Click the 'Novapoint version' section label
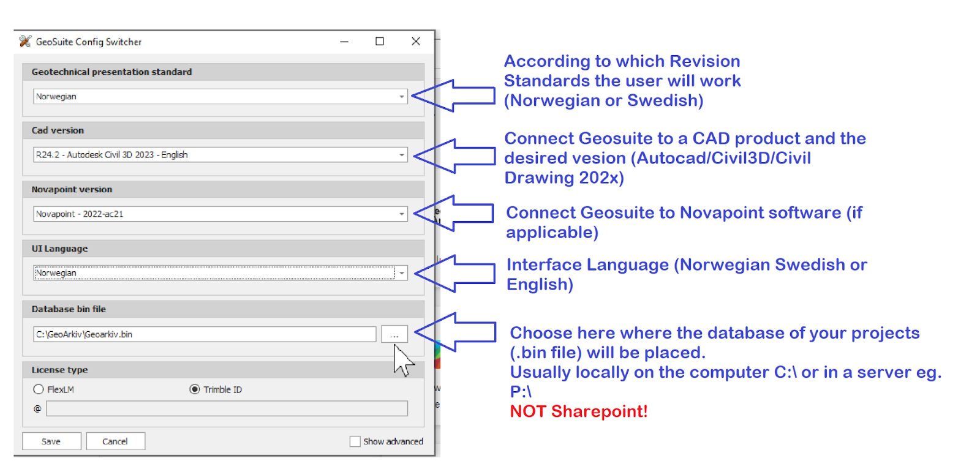Image resolution: width=980 pixels, height=472 pixels. [72, 190]
